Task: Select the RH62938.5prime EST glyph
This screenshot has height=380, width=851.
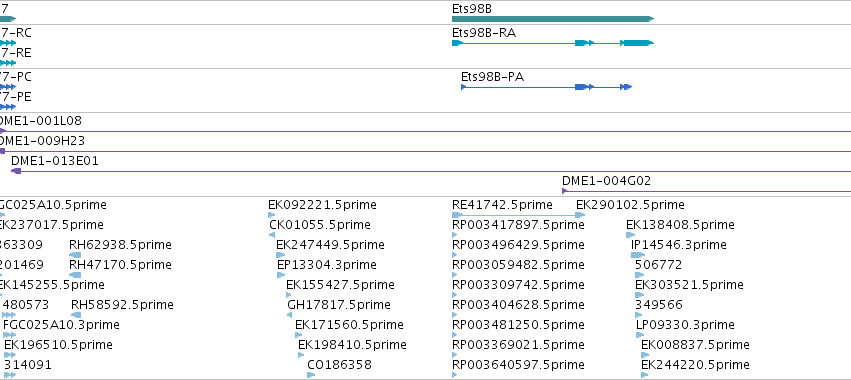Action: [75, 255]
